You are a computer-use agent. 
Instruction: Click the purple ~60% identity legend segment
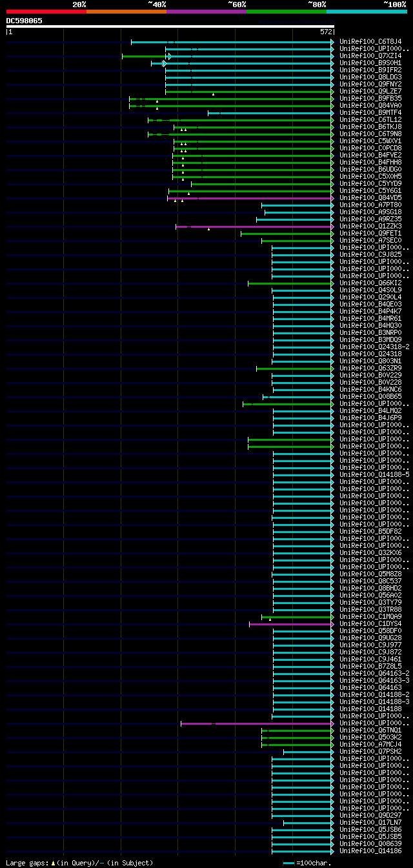coord(206,12)
